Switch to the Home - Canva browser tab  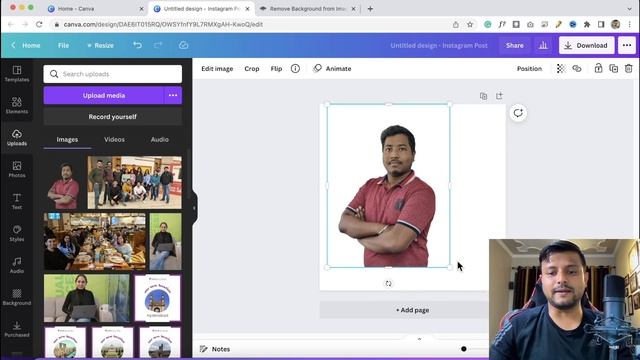tap(95, 9)
